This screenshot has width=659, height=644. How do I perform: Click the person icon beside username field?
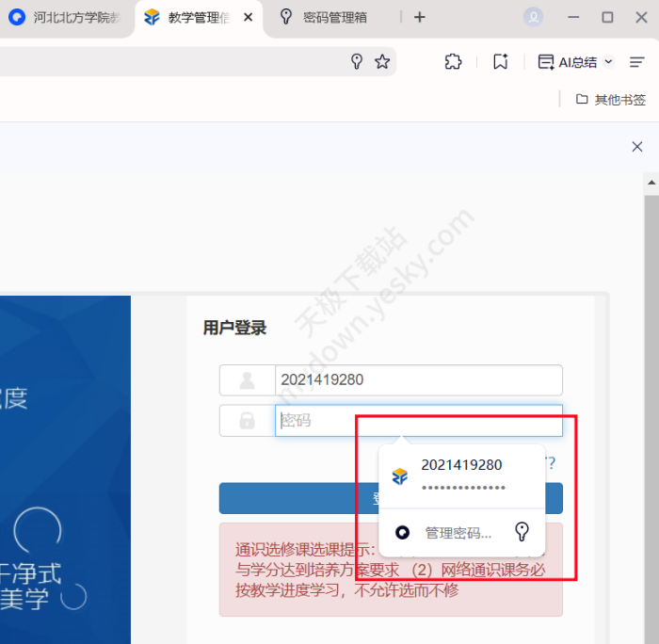247,380
